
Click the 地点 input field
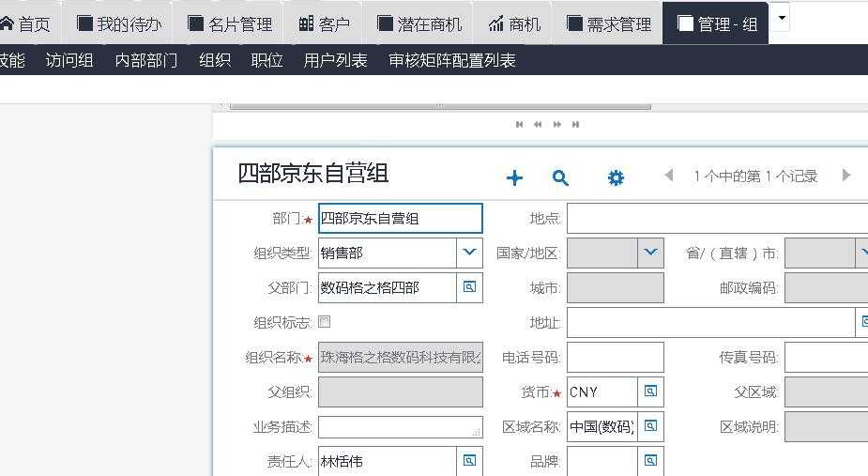tap(718, 219)
